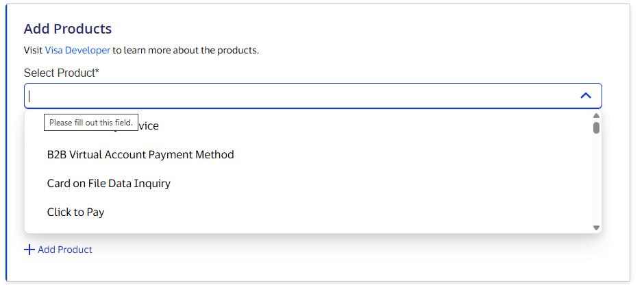The image size is (644, 292).
Task: Click the Add Product link text
Action: (65, 250)
